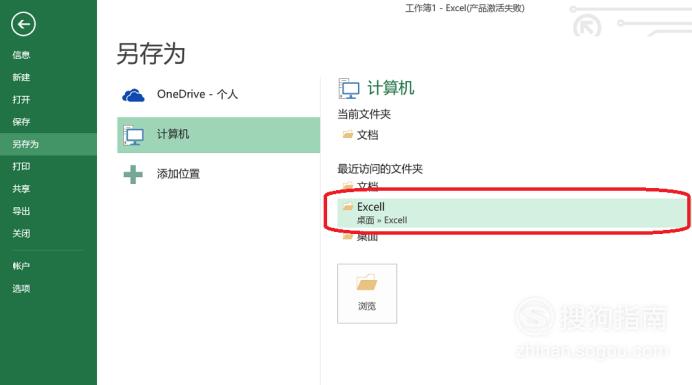Open 选项 in the sidebar

click(x=21, y=289)
